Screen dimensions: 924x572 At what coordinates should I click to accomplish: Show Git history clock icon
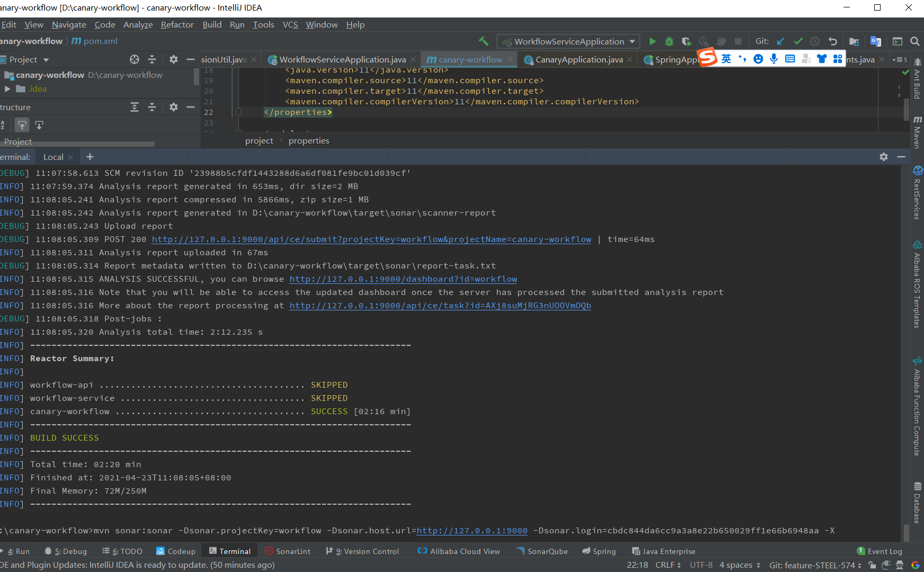click(815, 41)
